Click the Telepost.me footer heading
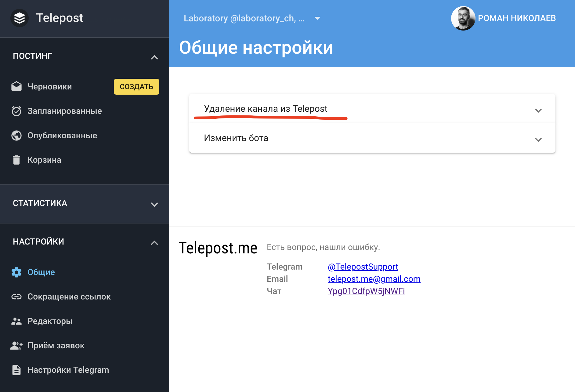This screenshot has height=392, width=575. point(218,248)
